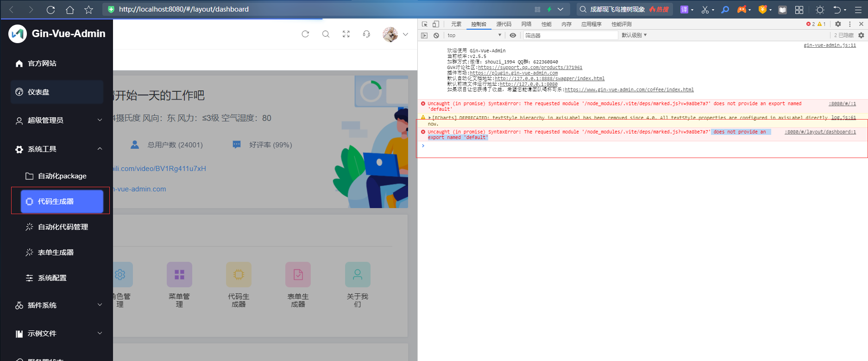Bookmark this page with the star icon

pyautogui.click(x=89, y=9)
